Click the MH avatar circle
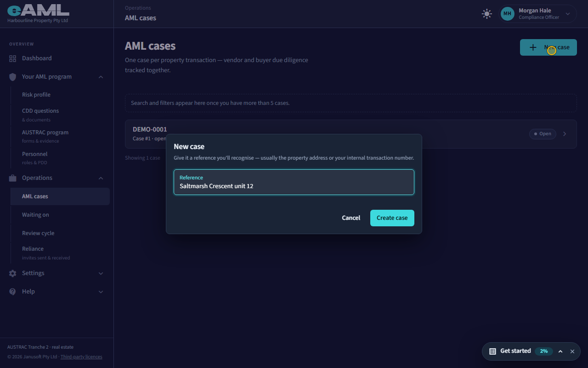Screen dimensions: 588x368 (507, 14)
